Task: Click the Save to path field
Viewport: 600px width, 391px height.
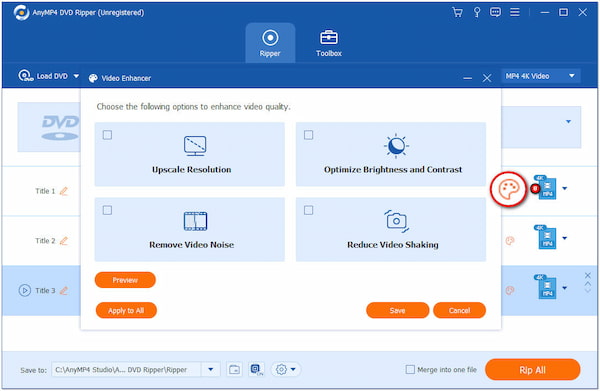Action: tap(126, 370)
